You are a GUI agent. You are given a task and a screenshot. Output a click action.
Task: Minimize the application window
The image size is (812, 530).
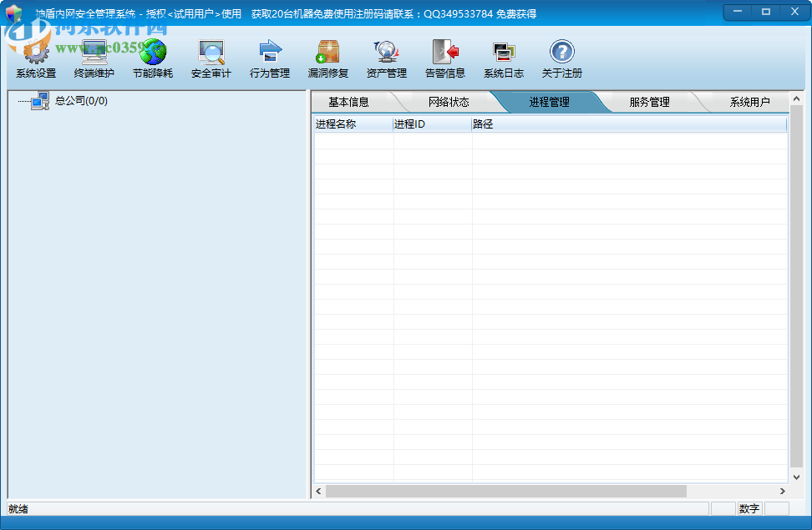pos(738,12)
